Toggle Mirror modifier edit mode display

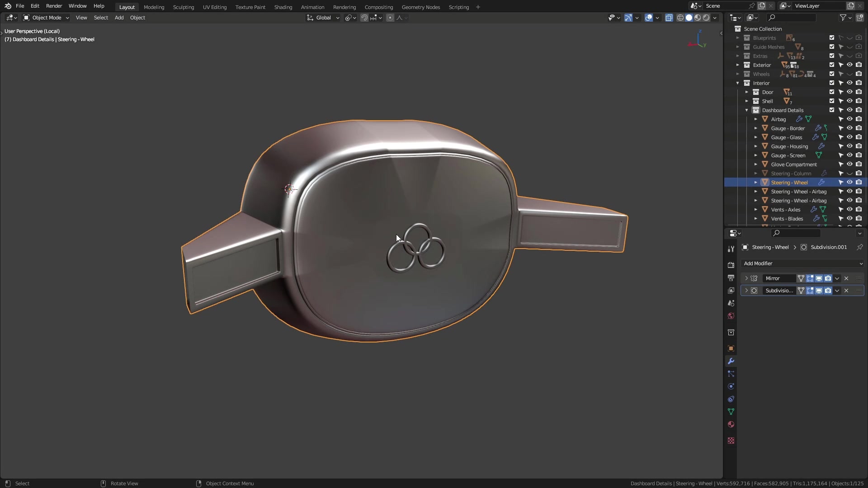(810, 278)
